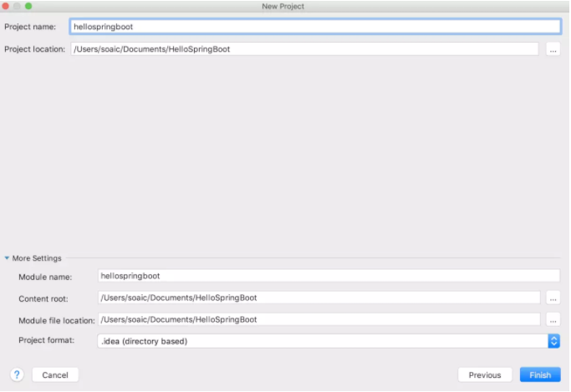Focus the Project name text field
Screen dimensions: 571x392
pos(314,27)
